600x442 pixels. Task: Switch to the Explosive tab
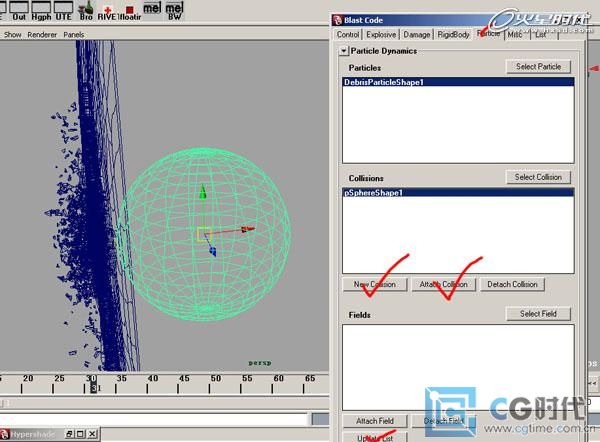[381, 35]
